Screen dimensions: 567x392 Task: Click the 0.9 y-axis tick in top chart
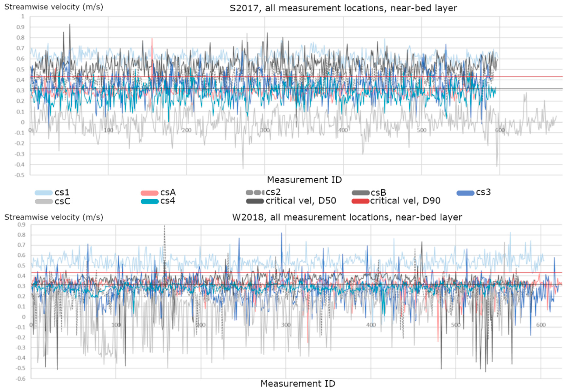(20, 27)
